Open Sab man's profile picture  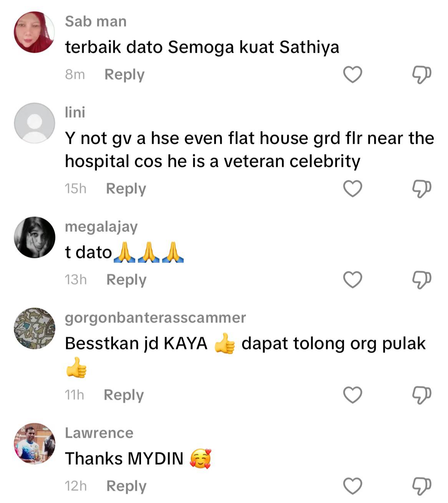pyautogui.click(x=35, y=32)
